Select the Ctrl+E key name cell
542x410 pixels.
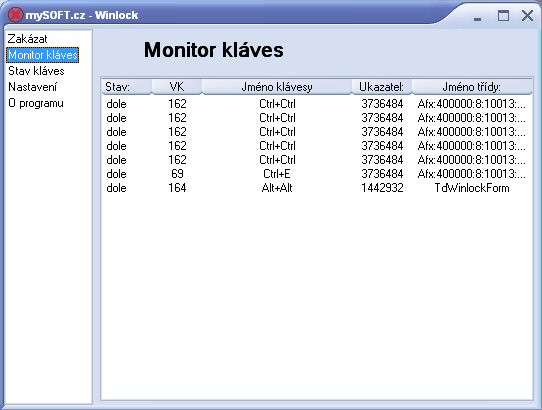tap(277, 174)
